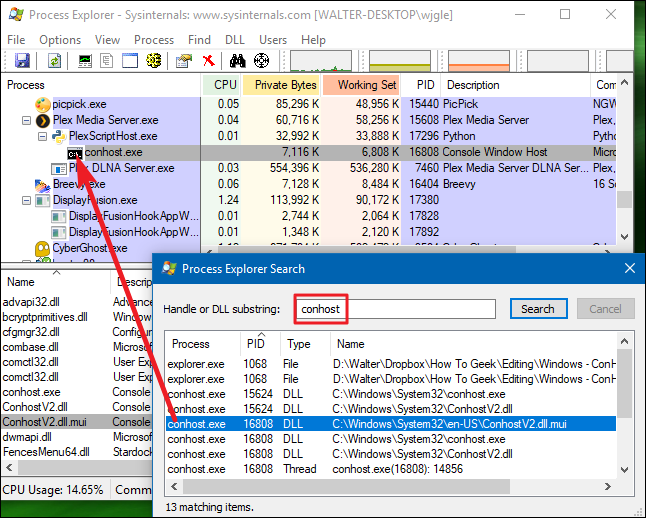Click the Properties toolbar icon

pos(183,61)
